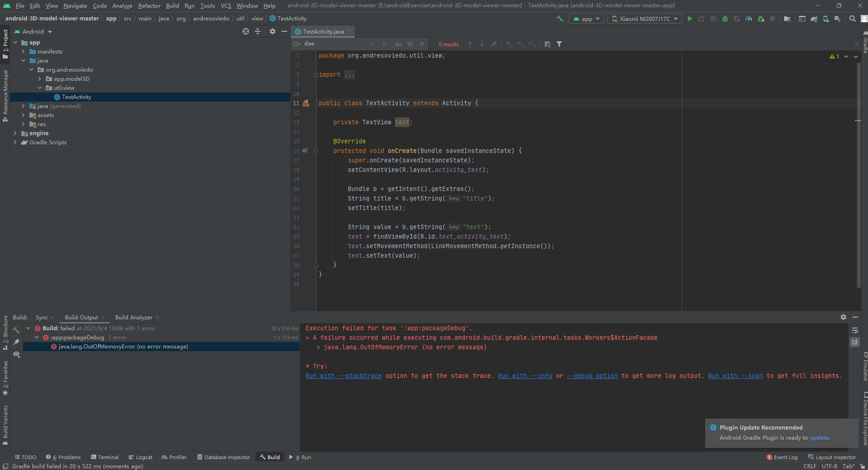Click Select Opened File target icon in Project panel

[x=246, y=31]
